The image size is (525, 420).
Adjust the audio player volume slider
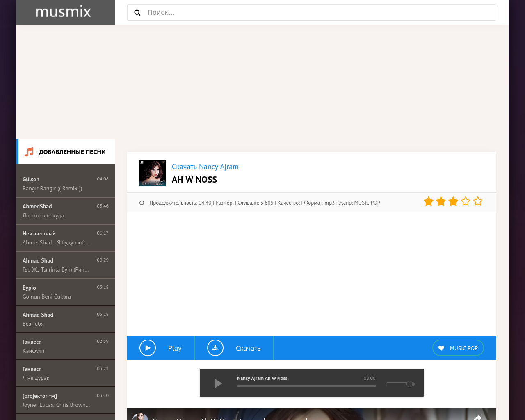coord(400,384)
